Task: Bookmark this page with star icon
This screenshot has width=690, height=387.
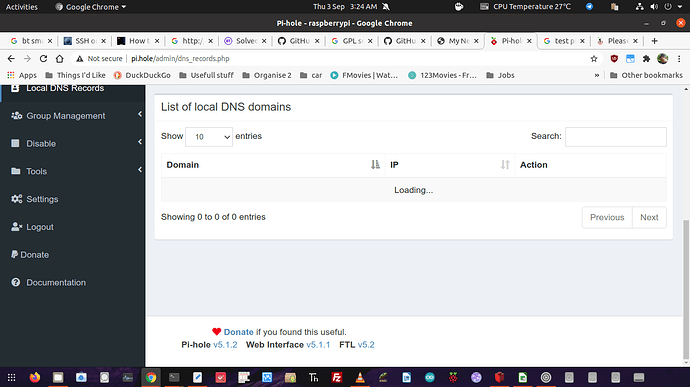Action: point(594,59)
